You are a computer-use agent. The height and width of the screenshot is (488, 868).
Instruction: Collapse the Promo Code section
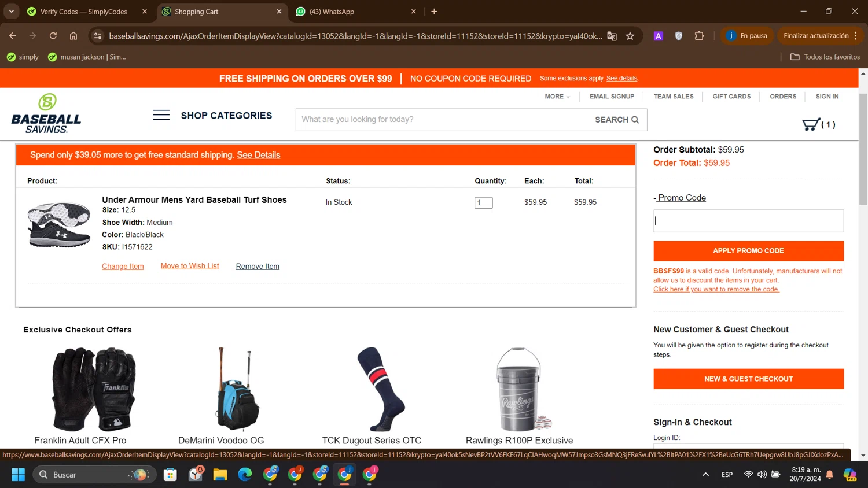pos(680,198)
